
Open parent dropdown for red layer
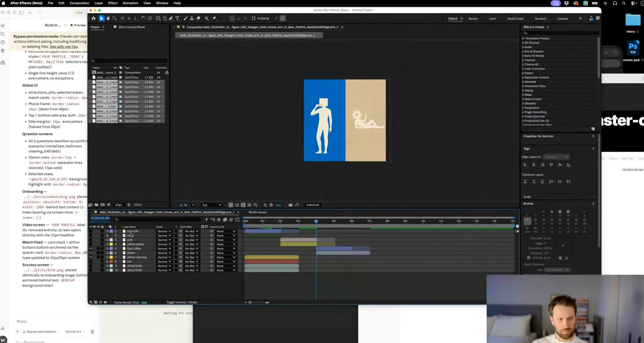226,262
